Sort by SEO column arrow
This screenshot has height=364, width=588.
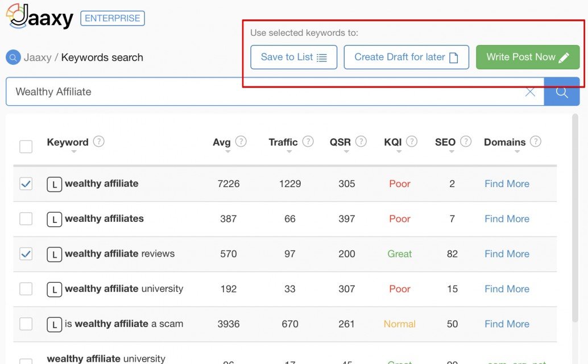tap(452, 152)
